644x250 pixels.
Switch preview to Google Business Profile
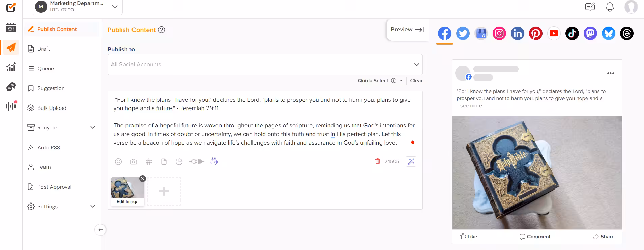point(481,33)
